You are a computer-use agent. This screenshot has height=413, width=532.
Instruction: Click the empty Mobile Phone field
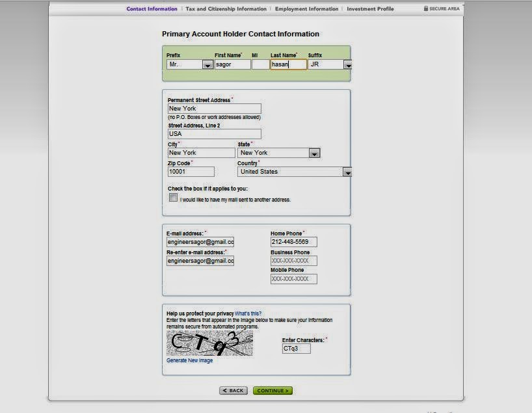[x=294, y=279]
